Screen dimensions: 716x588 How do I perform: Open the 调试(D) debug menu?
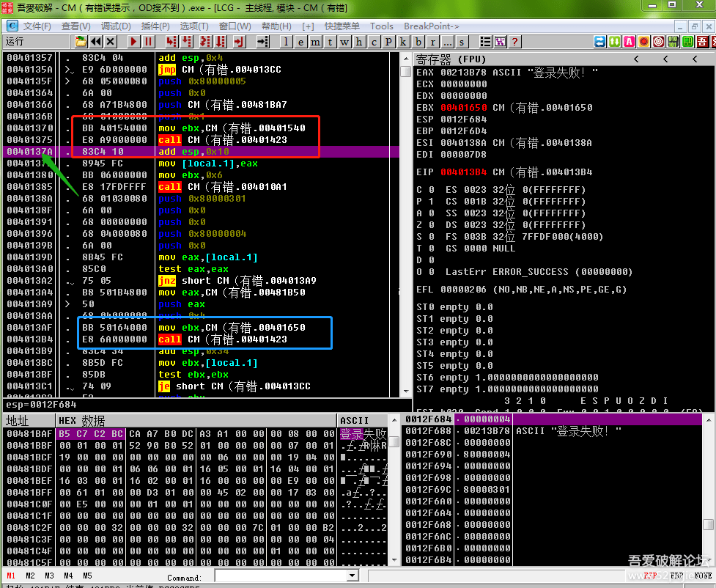[116, 26]
